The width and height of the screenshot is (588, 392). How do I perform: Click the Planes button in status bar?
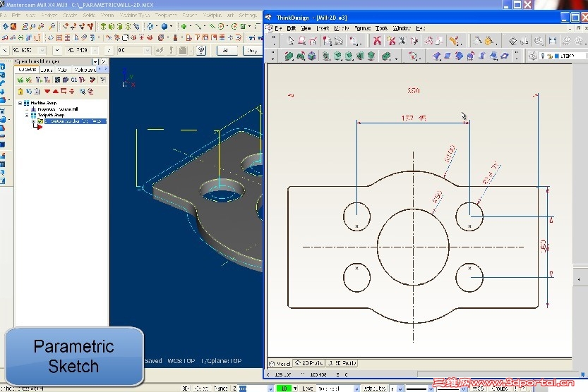pos(221,389)
